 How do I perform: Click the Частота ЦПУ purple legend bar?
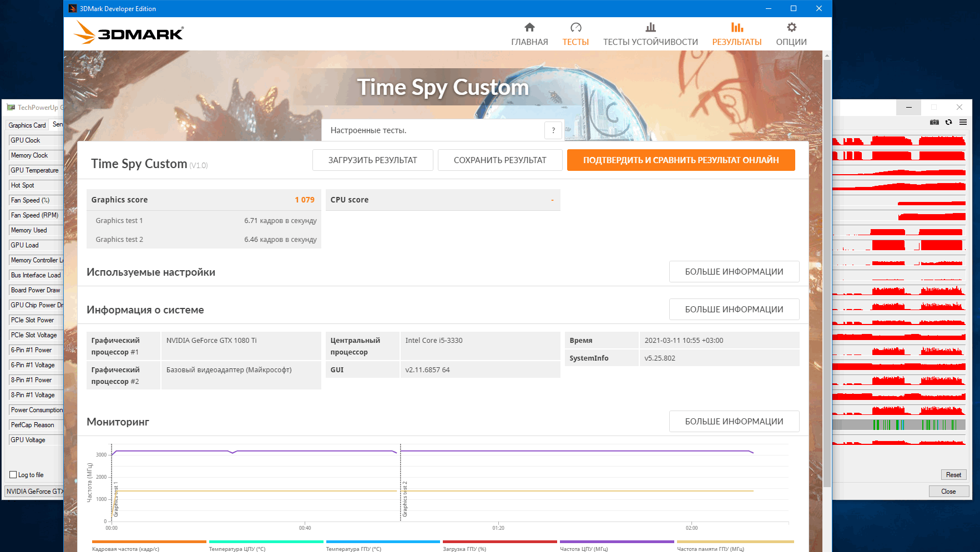(x=617, y=541)
